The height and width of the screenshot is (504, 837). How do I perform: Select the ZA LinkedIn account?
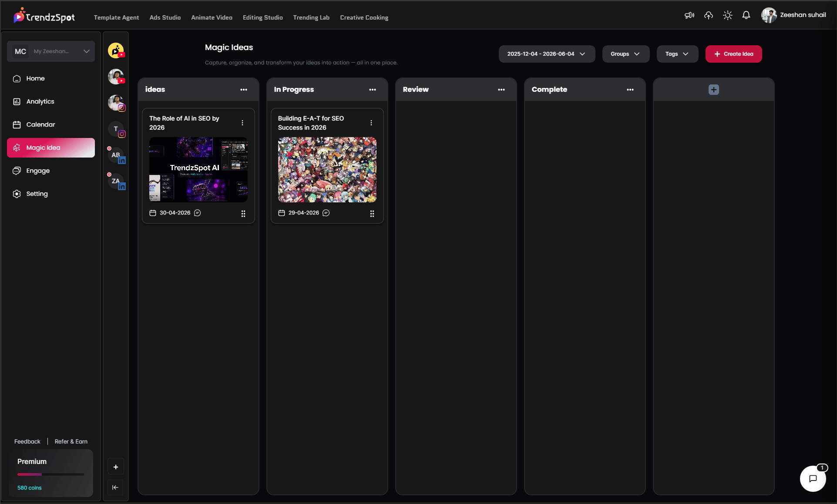pyautogui.click(x=116, y=181)
